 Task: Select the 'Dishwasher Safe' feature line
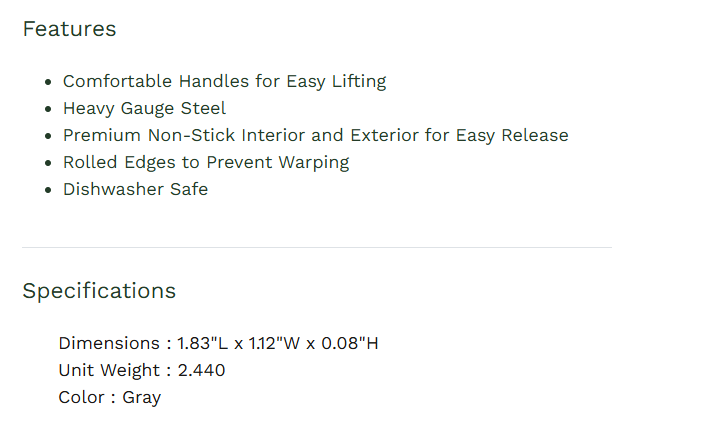click(135, 189)
